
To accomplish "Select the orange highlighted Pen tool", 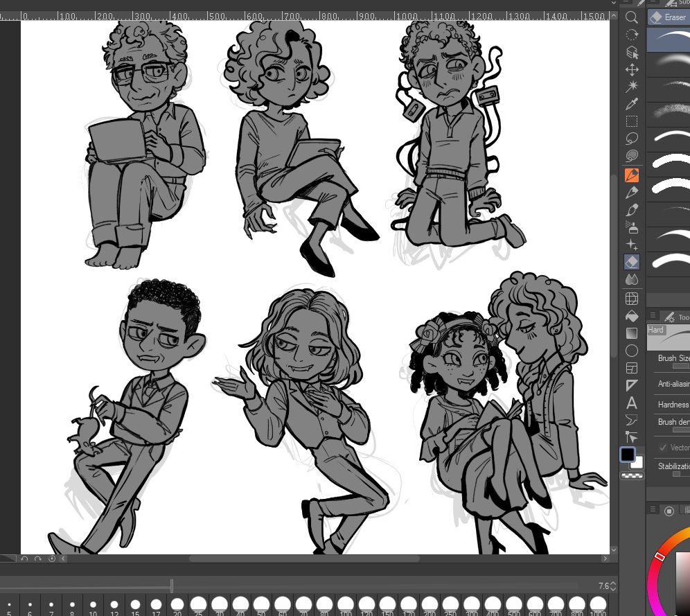I will click(x=632, y=175).
